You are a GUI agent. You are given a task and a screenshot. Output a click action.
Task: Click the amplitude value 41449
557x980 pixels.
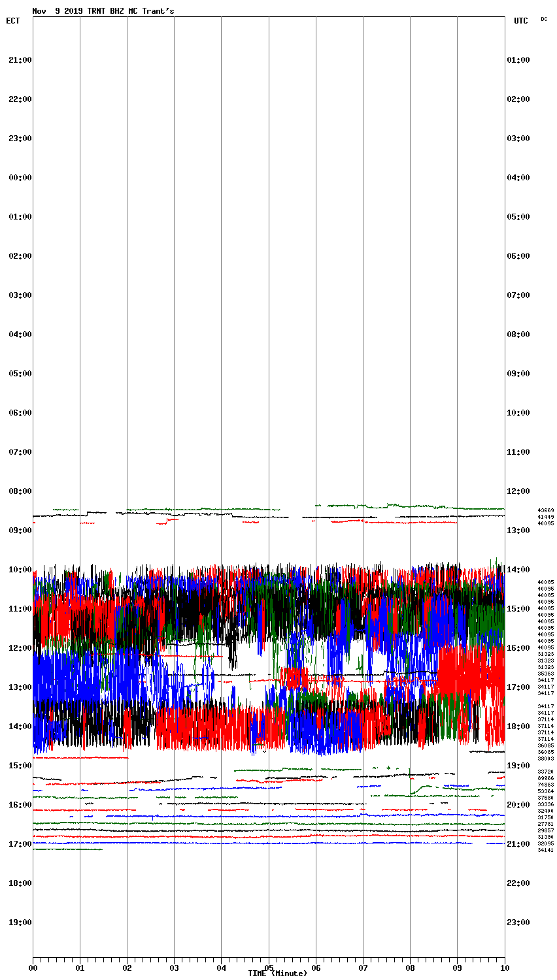click(x=546, y=517)
